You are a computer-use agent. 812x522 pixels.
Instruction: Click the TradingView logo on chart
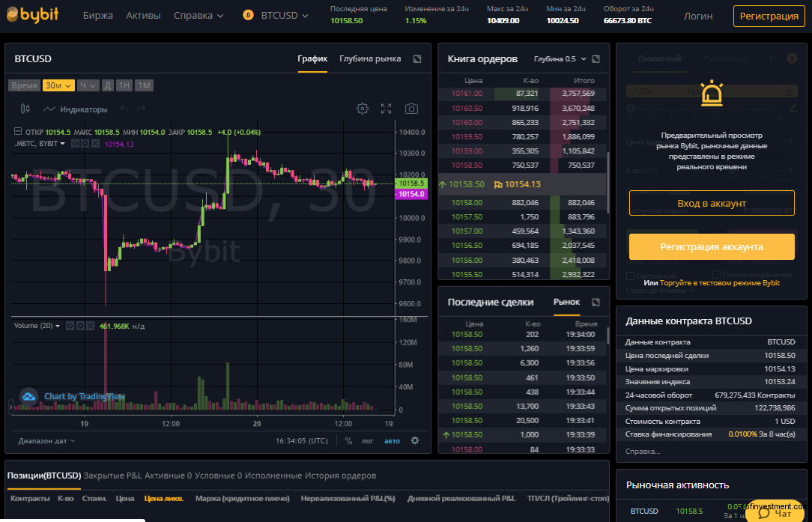pyautogui.click(x=28, y=397)
